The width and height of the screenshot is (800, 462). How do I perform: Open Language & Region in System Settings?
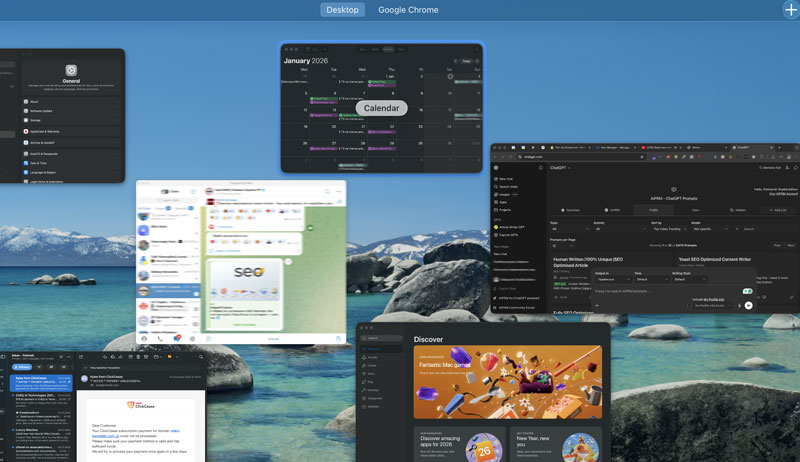[x=71, y=172]
